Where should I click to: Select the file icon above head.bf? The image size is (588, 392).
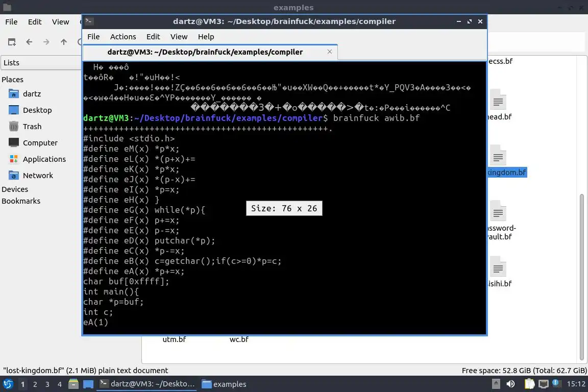(x=498, y=101)
